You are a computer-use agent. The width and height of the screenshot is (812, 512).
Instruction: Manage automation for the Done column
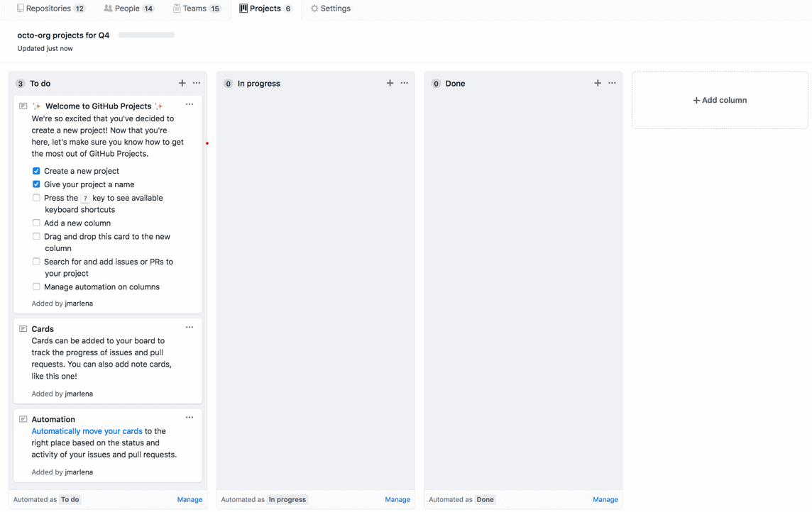point(605,499)
